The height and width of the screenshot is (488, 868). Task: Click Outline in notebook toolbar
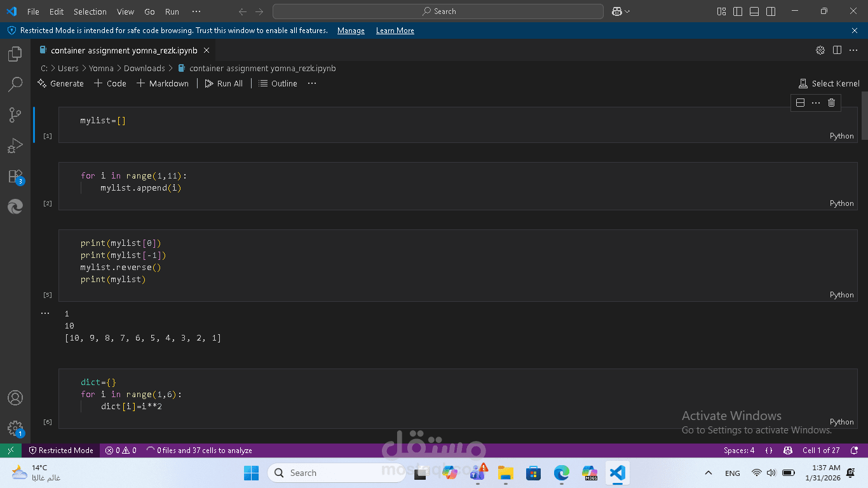pos(278,83)
